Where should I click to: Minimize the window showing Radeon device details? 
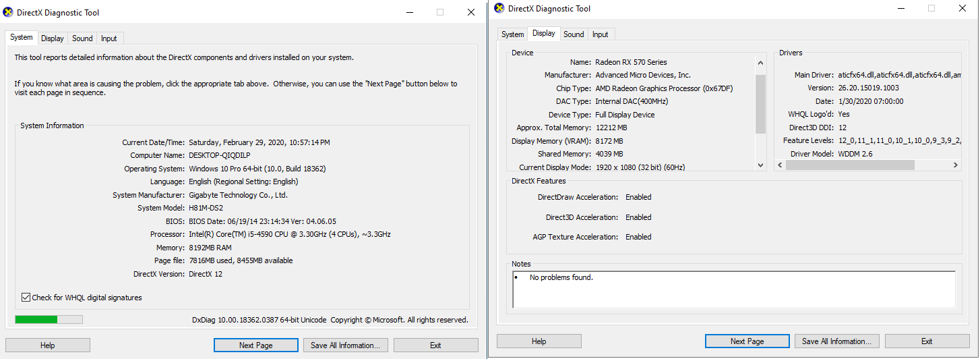coord(902,9)
